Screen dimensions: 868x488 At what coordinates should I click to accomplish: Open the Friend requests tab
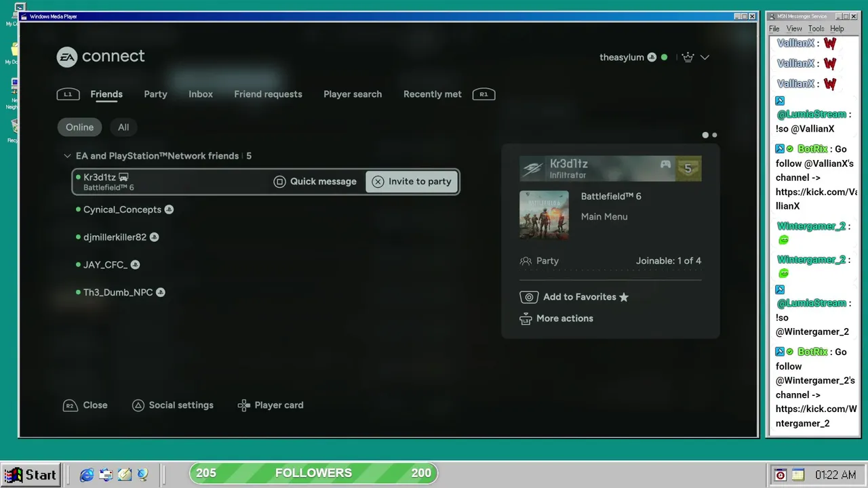[x=269, y=94]
